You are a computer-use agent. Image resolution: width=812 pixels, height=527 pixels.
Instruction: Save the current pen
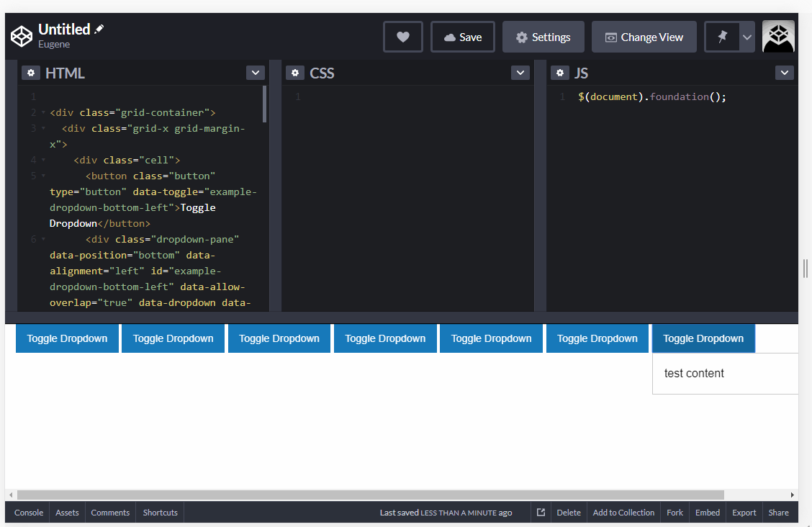(x=462, y=37)
